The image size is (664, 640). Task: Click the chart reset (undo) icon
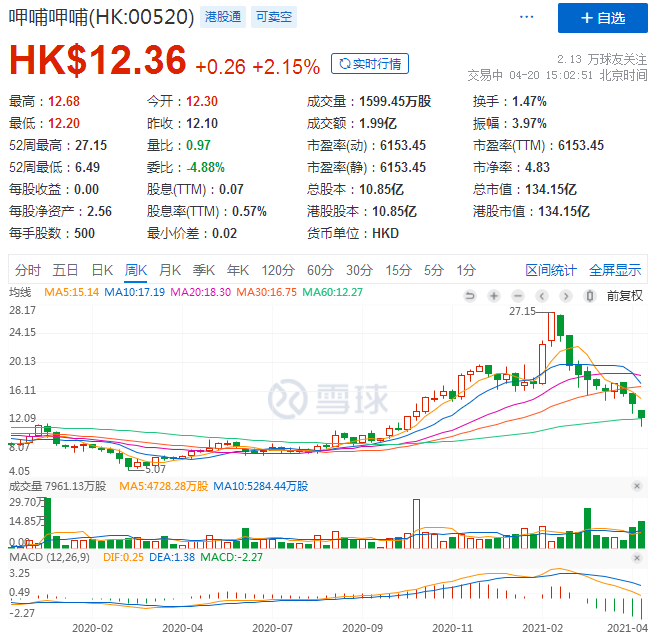point(470,296)
